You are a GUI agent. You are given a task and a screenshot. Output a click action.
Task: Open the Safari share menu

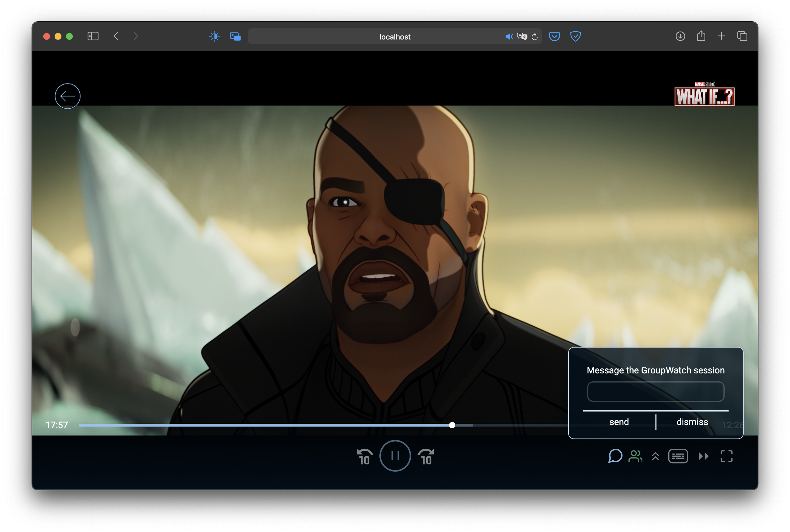701,36
